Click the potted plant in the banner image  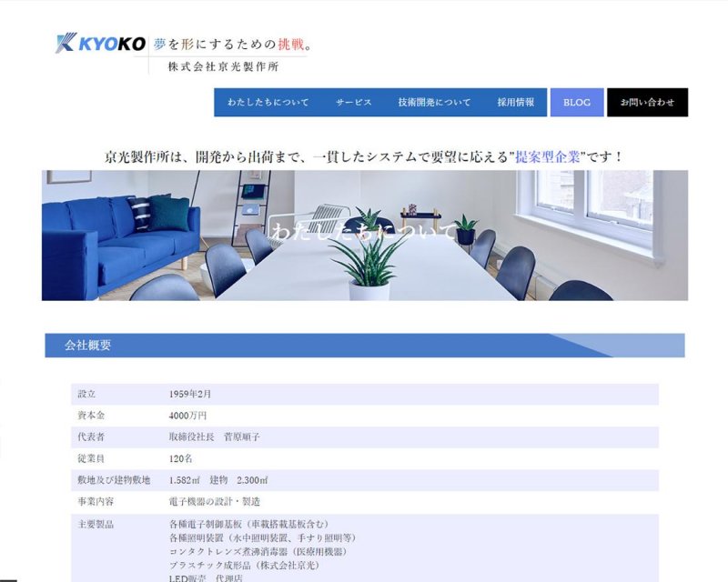coord(368,264)
